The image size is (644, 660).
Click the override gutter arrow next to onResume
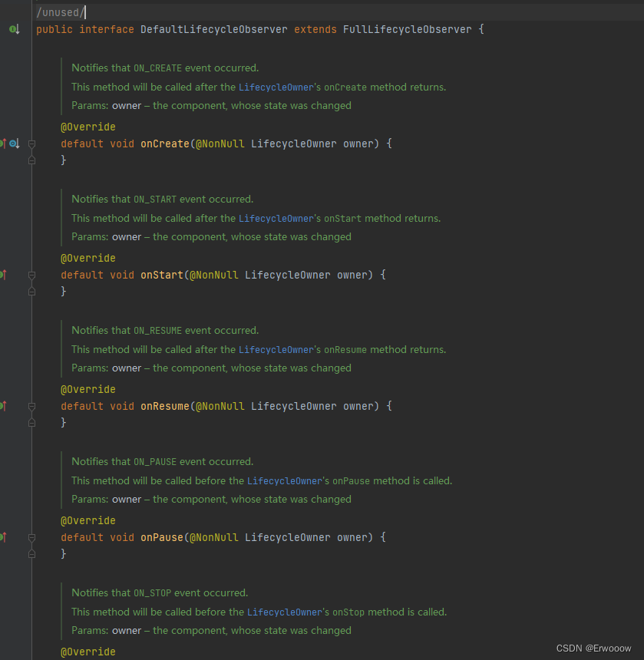tap(4, 406)
